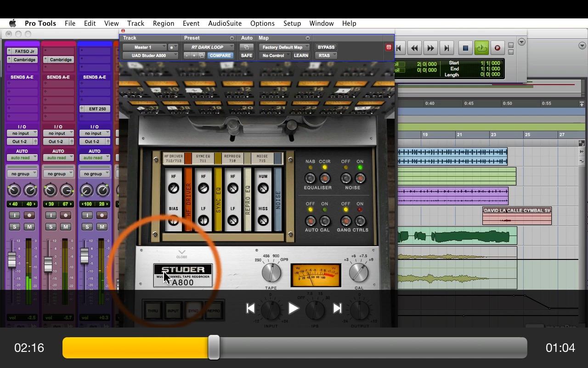This screenshot has height=368, width=588.
Task: Click the Auto plug-in automation enable icon
Action: (x=246, y=47)
